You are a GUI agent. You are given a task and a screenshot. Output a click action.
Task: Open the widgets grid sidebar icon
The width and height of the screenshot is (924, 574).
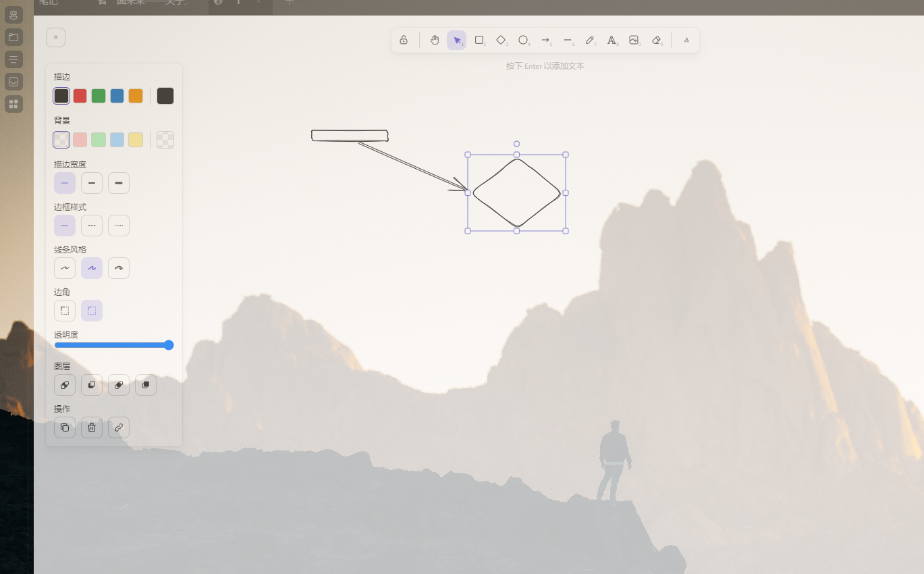point(13,104)
